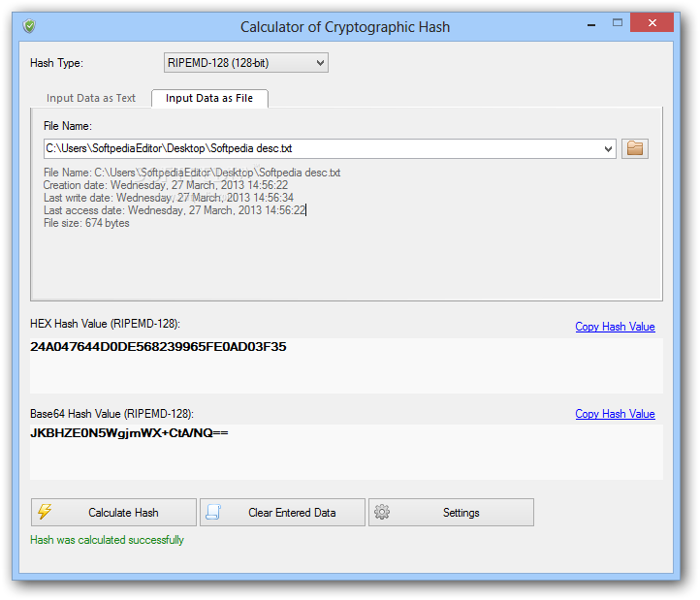700x600 pixels.
Task: Click the 'Last access date' info line
Action: point(175,210)
